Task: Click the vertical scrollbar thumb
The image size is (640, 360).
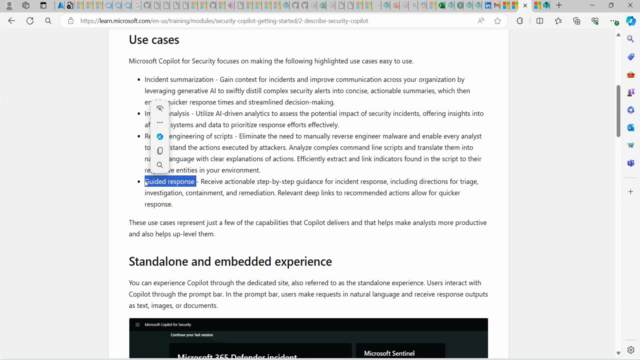Action: pos(618,110)
